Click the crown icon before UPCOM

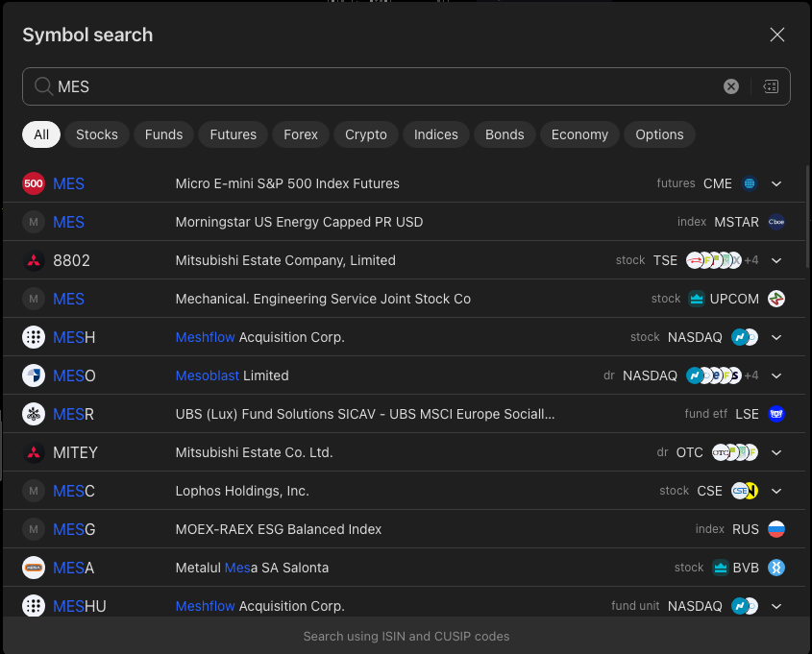point(697,299)
